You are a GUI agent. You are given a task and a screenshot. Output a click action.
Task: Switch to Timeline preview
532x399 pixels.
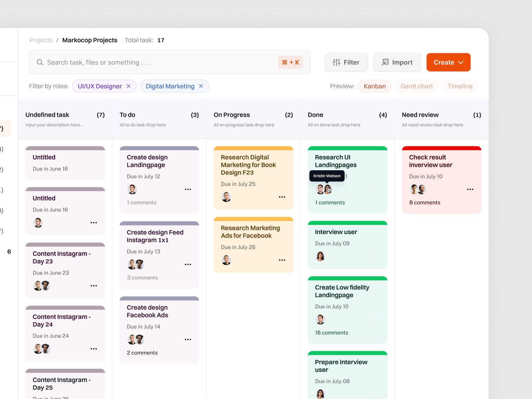(x=460, y=86)
